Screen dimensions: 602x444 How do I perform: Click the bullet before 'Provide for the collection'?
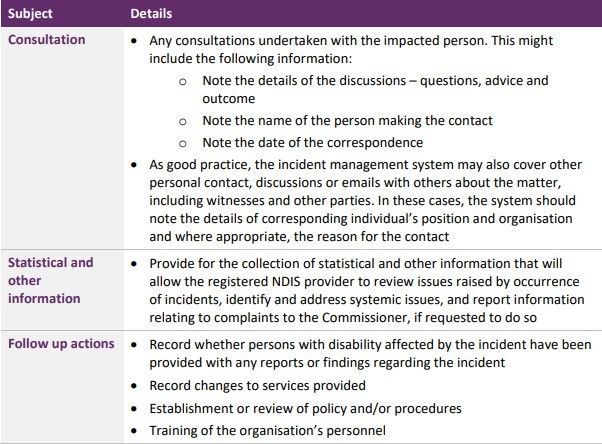134,264
